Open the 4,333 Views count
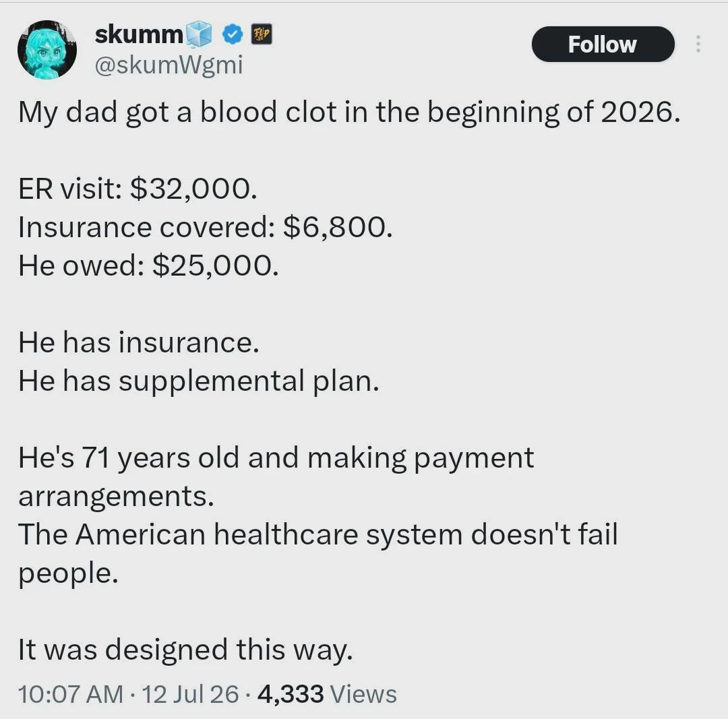The width and height of the screenshot is (728, 719). (328, 694)
